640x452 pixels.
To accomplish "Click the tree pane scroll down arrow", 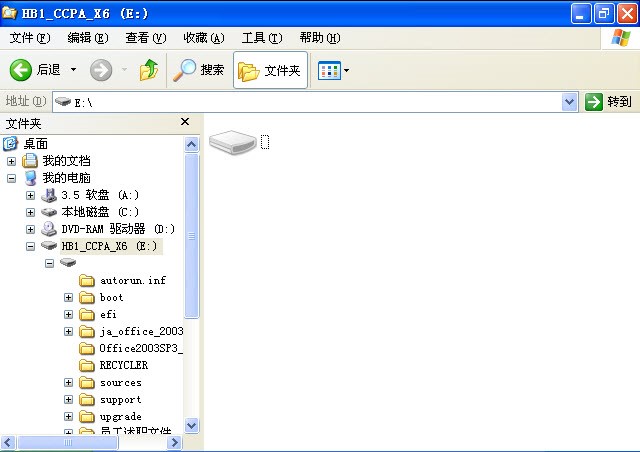I will [x=191, y=425].
